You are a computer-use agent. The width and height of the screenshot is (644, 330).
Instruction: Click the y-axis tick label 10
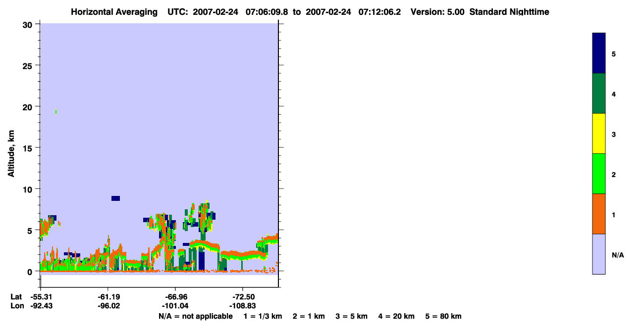coord(29,189)
